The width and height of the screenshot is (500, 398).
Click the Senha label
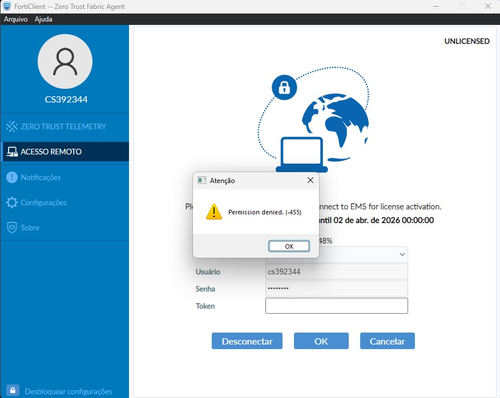tap(205, 289)
